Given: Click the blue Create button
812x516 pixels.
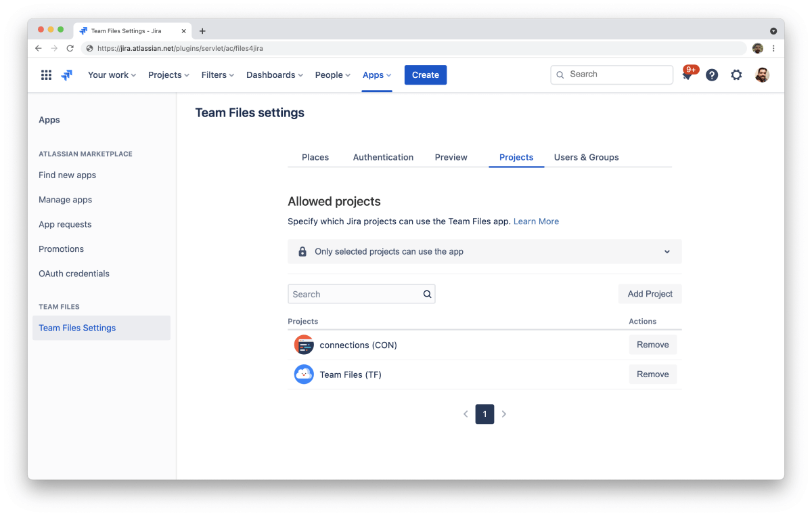Looking at the screenshot, I should coord(426,75).
